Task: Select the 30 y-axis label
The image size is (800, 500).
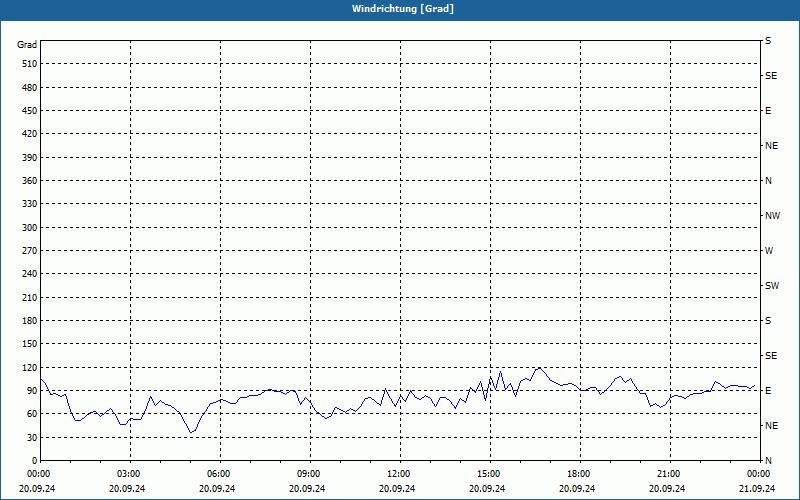Action: point(32,437)
